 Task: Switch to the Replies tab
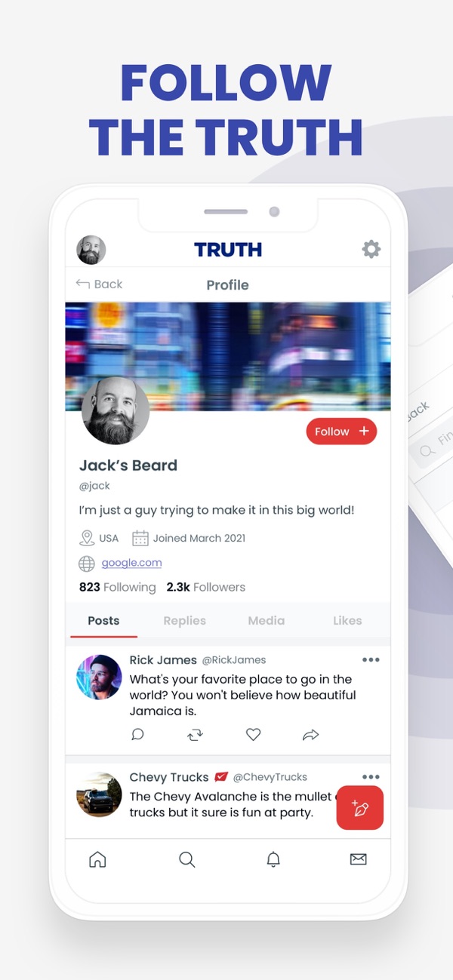click(185, 620)
